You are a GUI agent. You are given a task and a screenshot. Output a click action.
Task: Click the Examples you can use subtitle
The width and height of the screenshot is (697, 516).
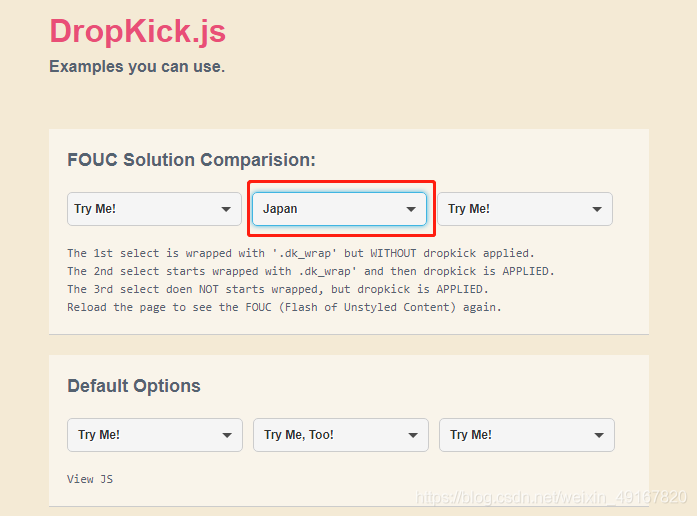click(137, 67)
